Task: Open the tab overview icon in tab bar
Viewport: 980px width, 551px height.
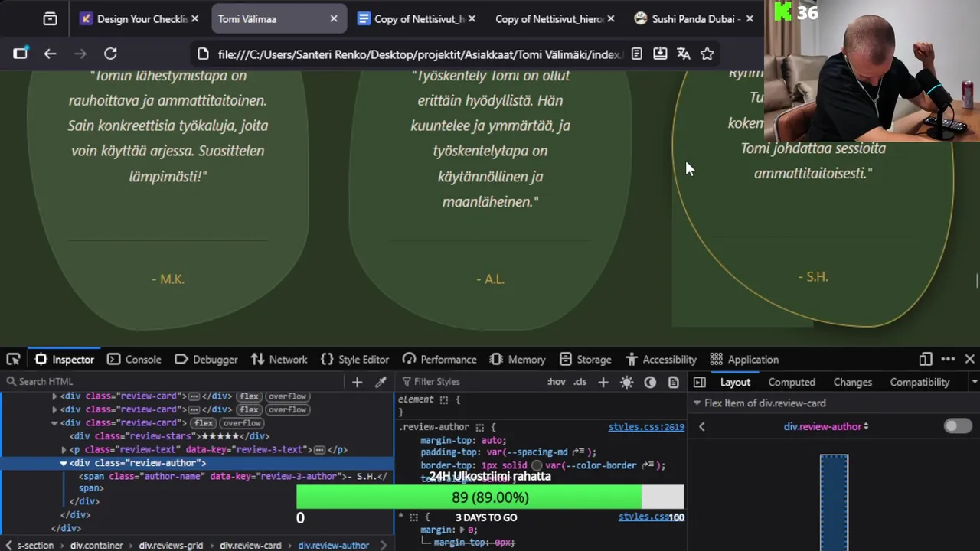Action: click(x=50, y=19)
